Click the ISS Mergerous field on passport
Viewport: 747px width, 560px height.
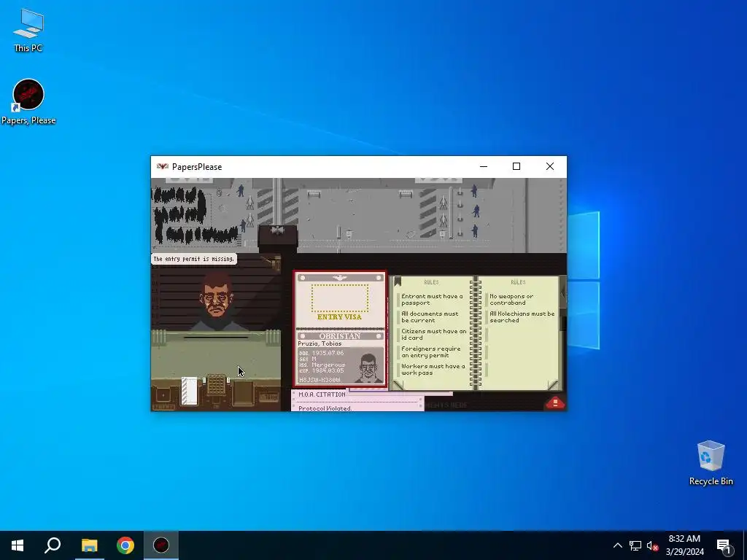tap(322, 365)
